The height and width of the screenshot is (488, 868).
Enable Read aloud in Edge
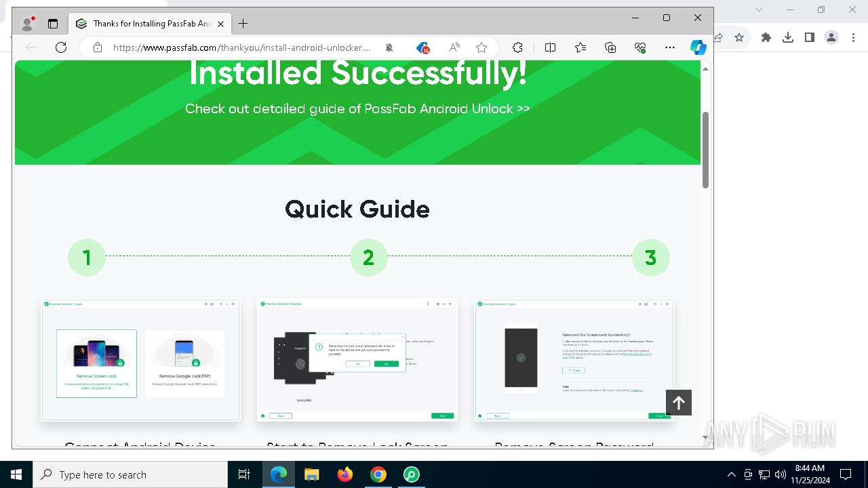[x=454, y=47]
